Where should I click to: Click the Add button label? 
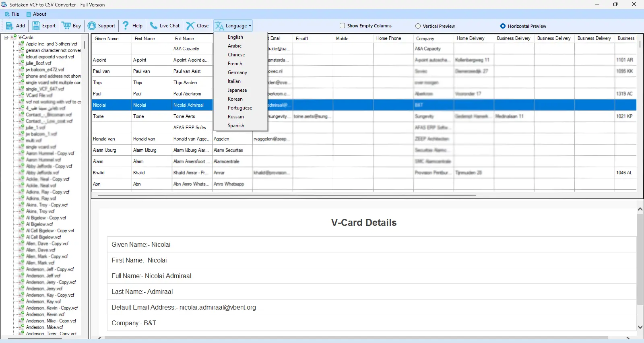click(21, 26)
